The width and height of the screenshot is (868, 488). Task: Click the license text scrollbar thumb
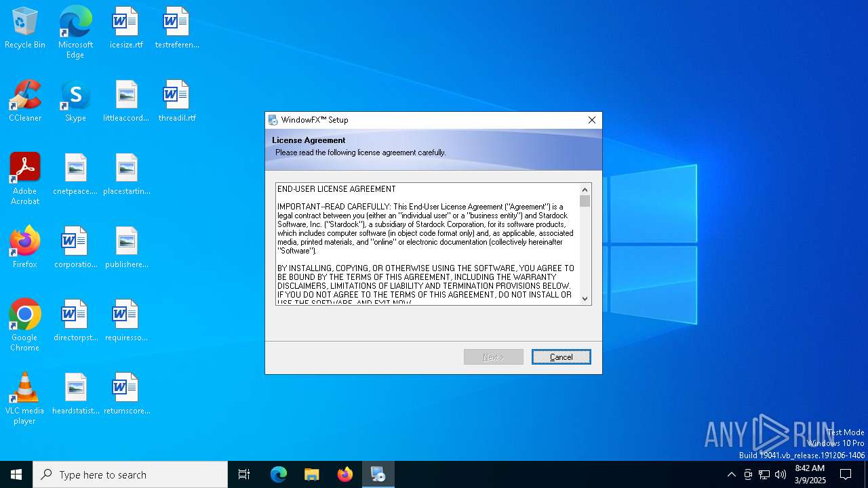click(x=585, y=201)
